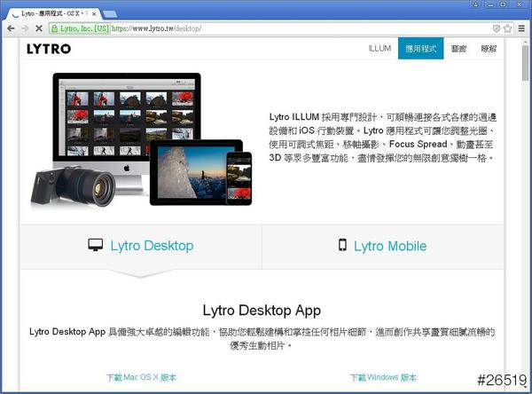Click the Lytro Desktop App heading
Image resolution: width=532 pixels, height=394 pixels.
(x=262, y=311)
